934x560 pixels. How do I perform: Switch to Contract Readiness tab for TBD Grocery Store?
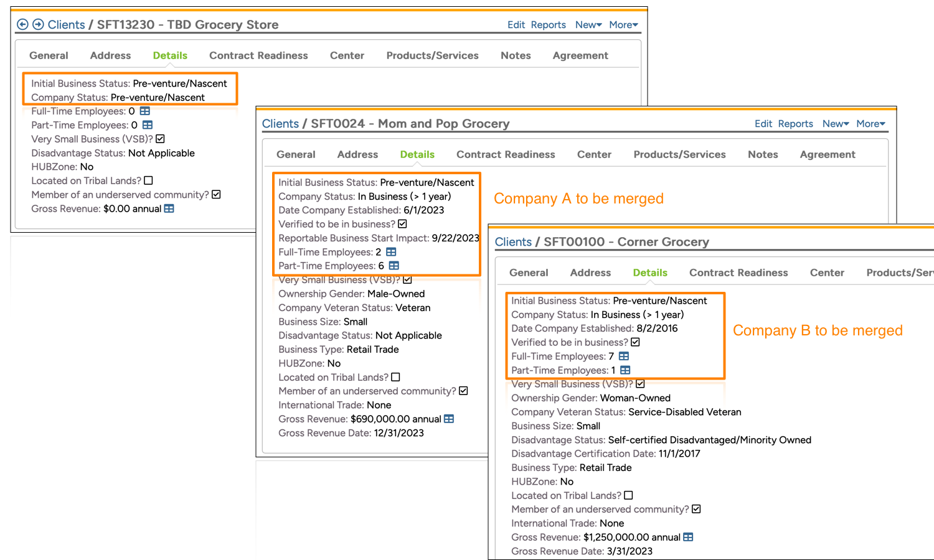(258, 55)
